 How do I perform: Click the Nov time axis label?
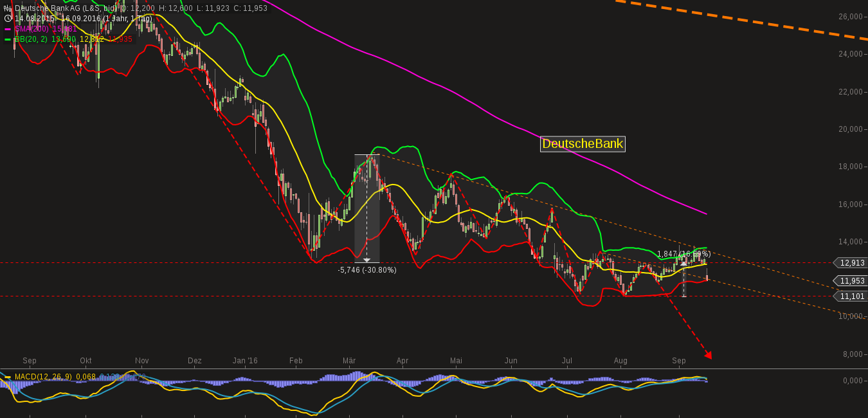click(142, 361)
